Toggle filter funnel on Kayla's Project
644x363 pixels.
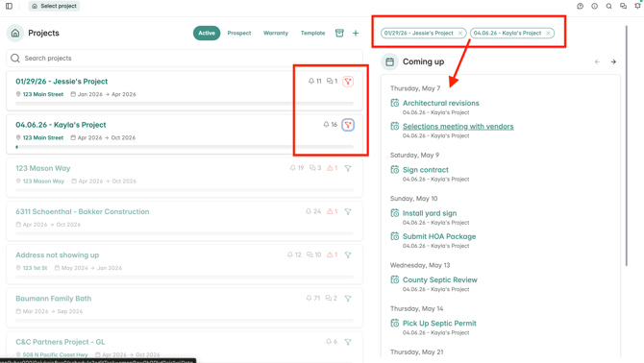point(348,125)
